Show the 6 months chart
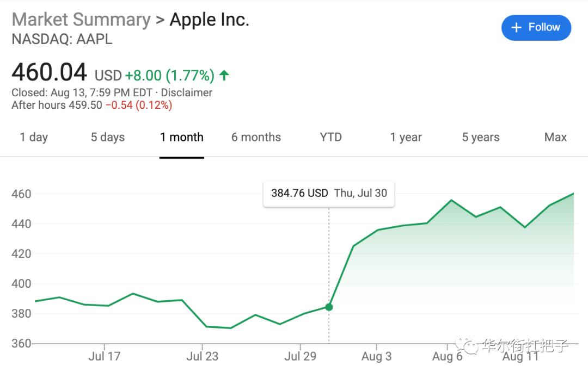The image size is (588, 372). coord(256,138)
